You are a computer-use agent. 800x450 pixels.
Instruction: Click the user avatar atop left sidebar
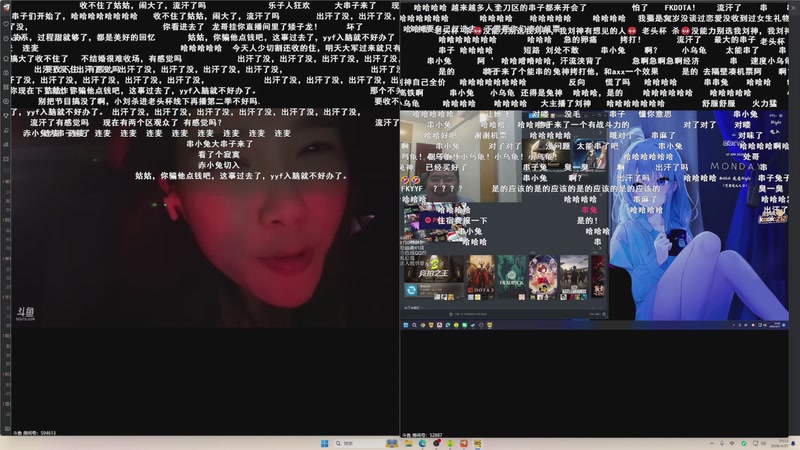pos(6,7)
